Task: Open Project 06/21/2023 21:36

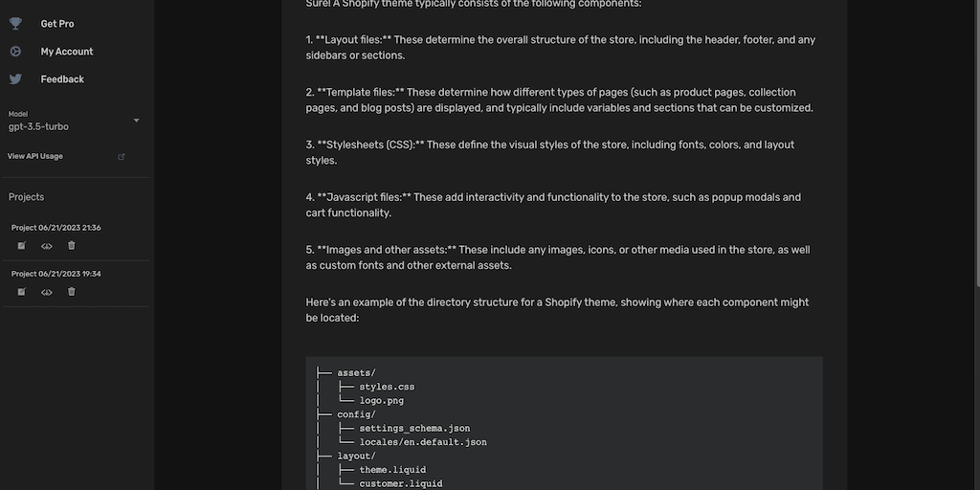Action: [56, 228]
